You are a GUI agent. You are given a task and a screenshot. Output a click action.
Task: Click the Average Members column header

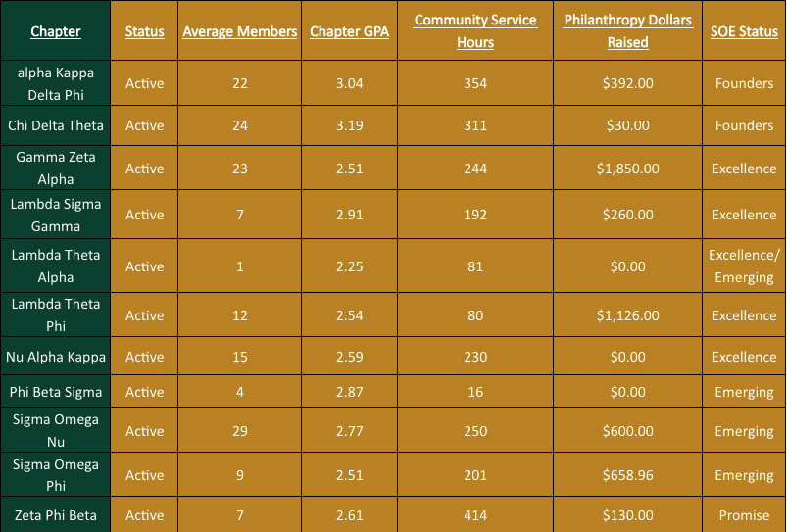click(240, 31)
